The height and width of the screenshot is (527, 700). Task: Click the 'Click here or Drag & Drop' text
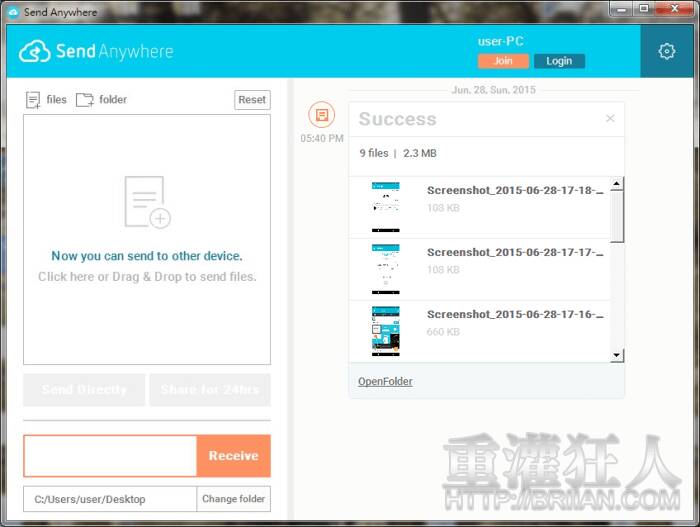coord(147,277)
